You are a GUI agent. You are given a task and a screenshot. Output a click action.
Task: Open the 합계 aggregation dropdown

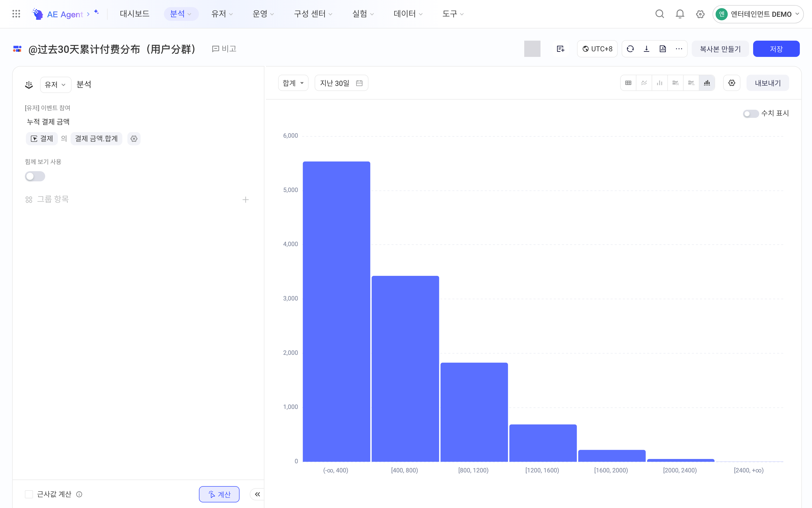[x=293, y=83]
